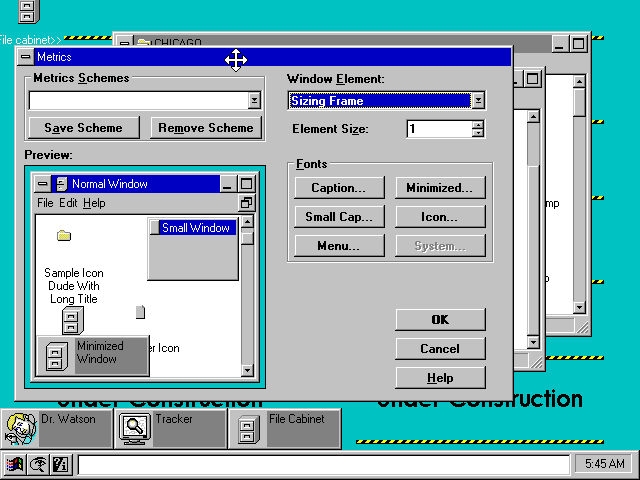Open Help menu in preview window
The height and width of the screenshot is (480, 640).
coord(94,203)
